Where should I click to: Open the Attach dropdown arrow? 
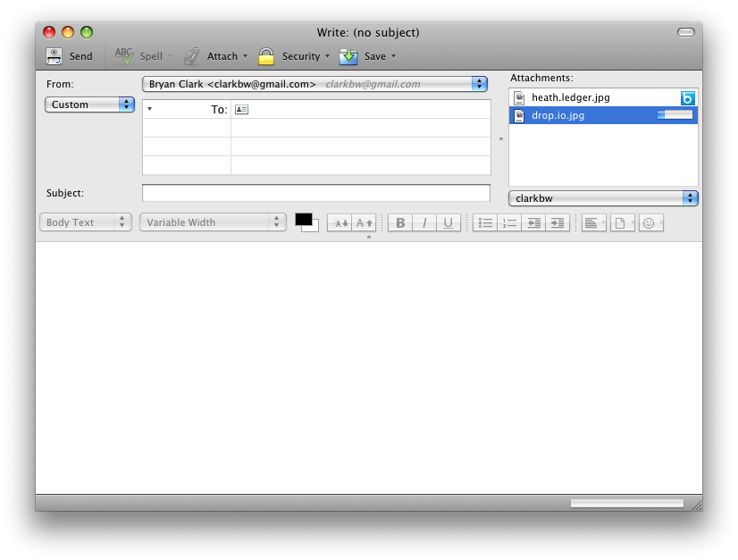pyautogui.click(x=245, y=56)
